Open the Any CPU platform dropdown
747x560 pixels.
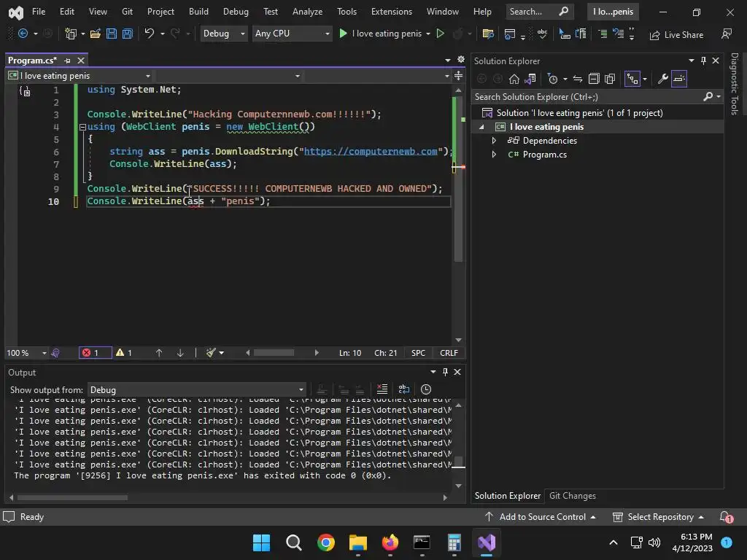coord(292,34)
